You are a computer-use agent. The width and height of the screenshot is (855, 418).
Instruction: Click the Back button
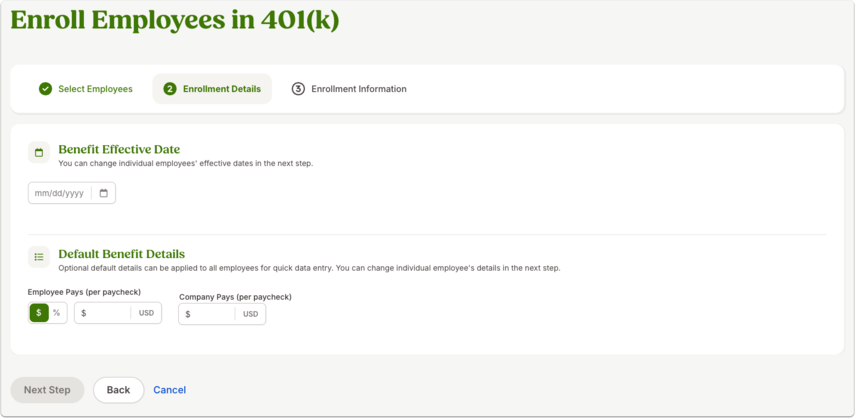pyautogui.click(x=118, y=390)
